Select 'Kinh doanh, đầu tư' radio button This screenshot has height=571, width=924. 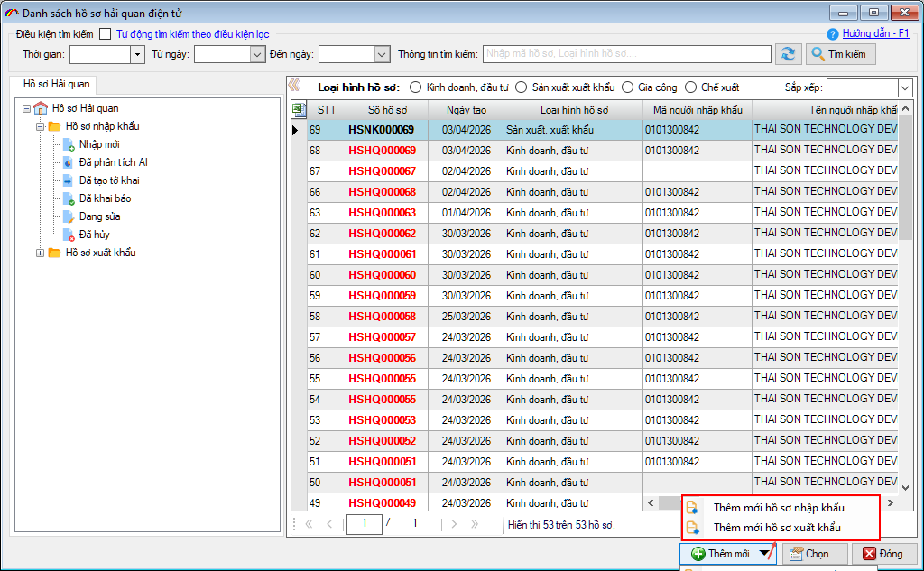point(416,87)
